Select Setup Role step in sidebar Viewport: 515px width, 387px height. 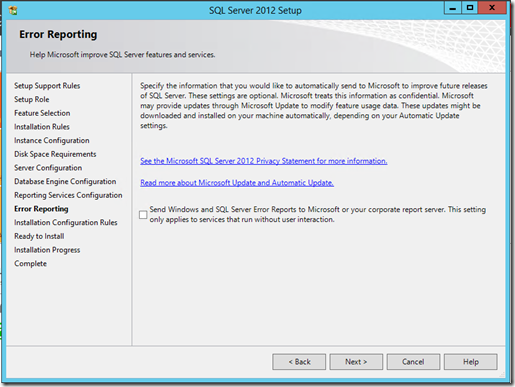coord(32,99)
